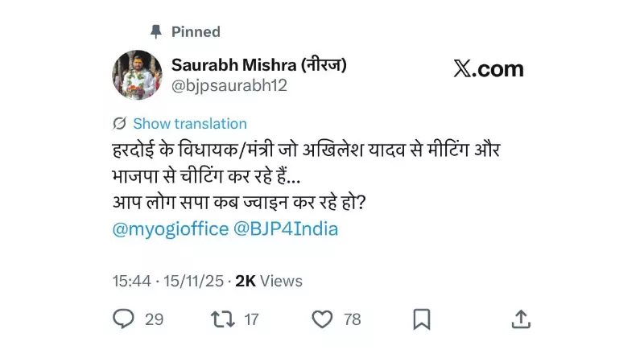Like the post with the heart icon
The height and width of the screenshot is (362, 644).
pos(322,319)
